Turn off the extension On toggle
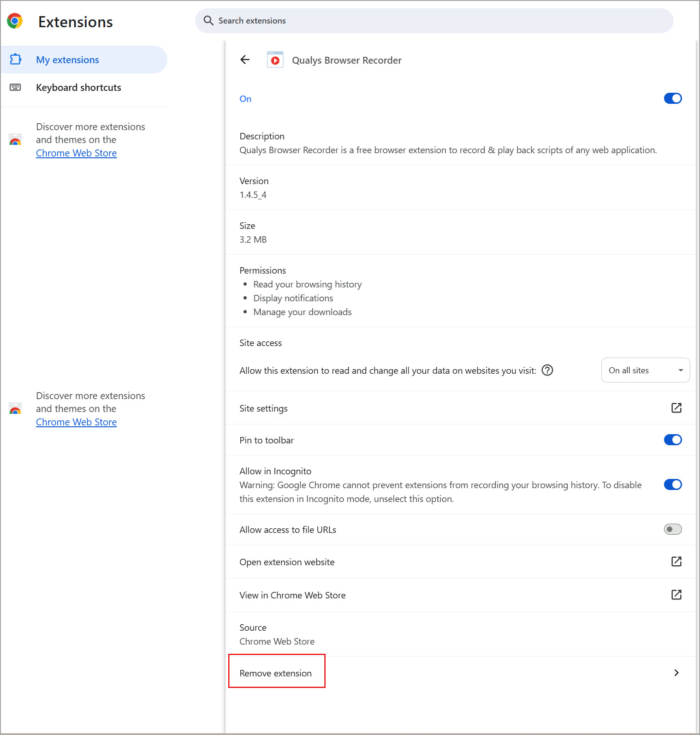Screen dimensions: 700x735 [x=673, y=98]
